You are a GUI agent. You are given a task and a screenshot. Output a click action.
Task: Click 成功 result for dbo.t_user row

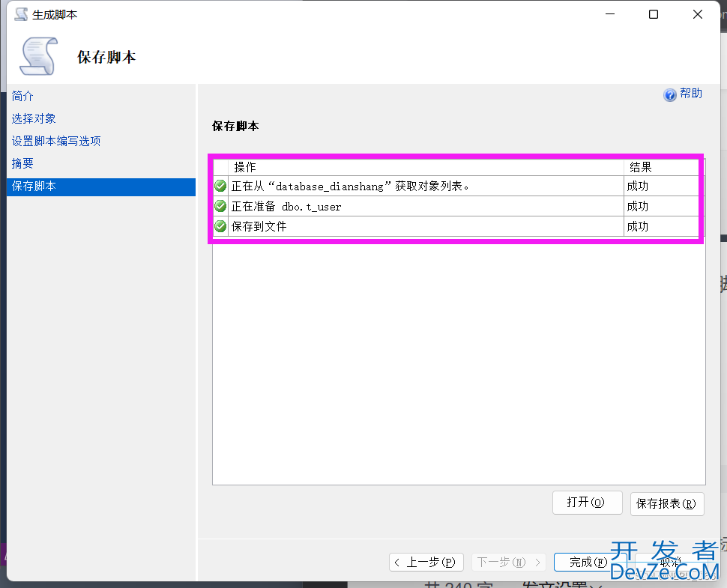tap(638, 206)
